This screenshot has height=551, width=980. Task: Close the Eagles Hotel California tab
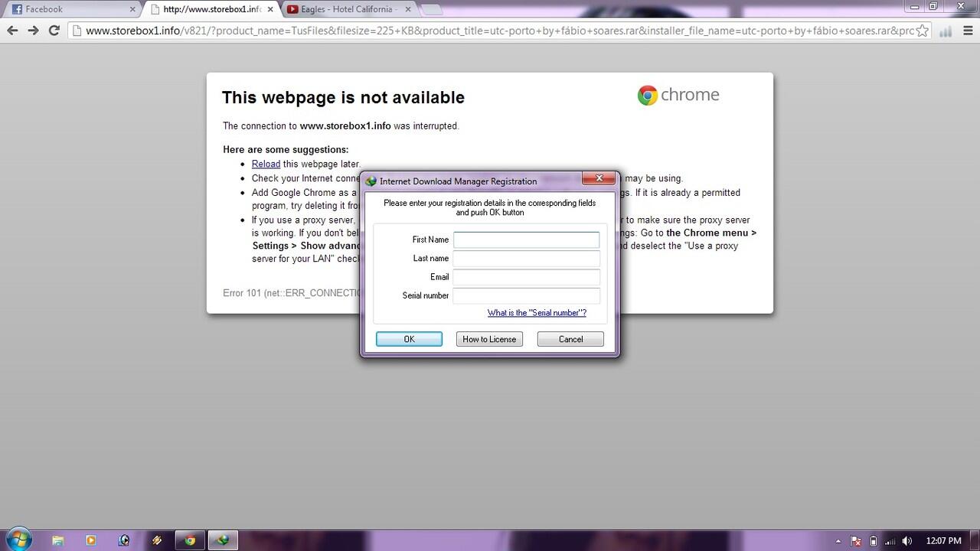407,10
